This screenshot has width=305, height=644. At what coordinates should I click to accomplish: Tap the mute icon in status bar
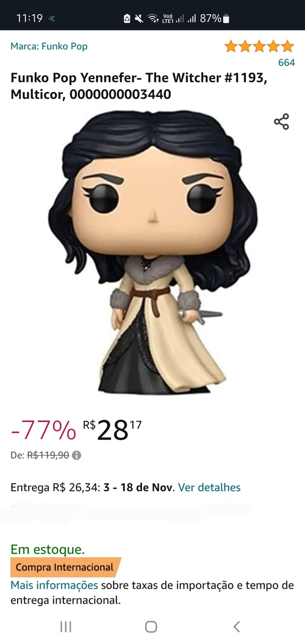coord(139,18)
